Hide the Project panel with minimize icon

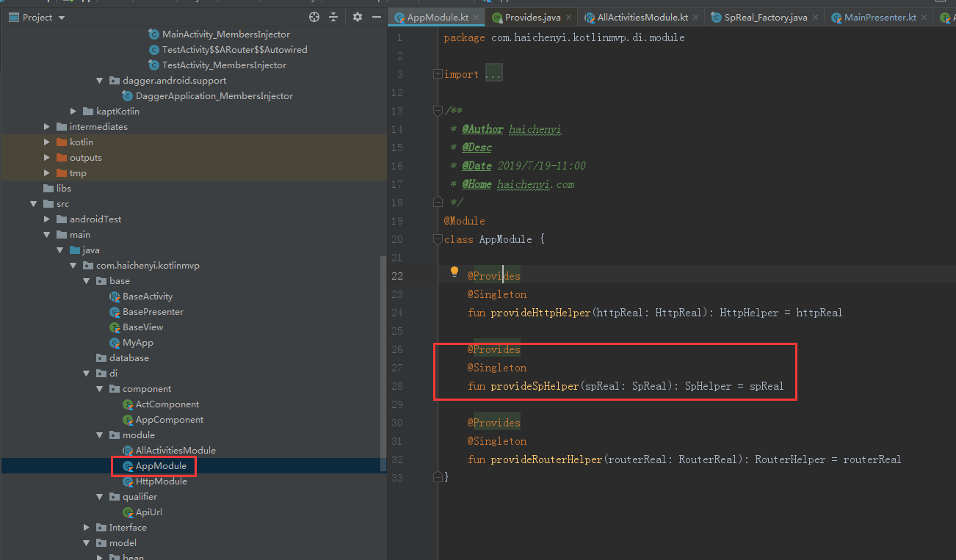(377, 17)
